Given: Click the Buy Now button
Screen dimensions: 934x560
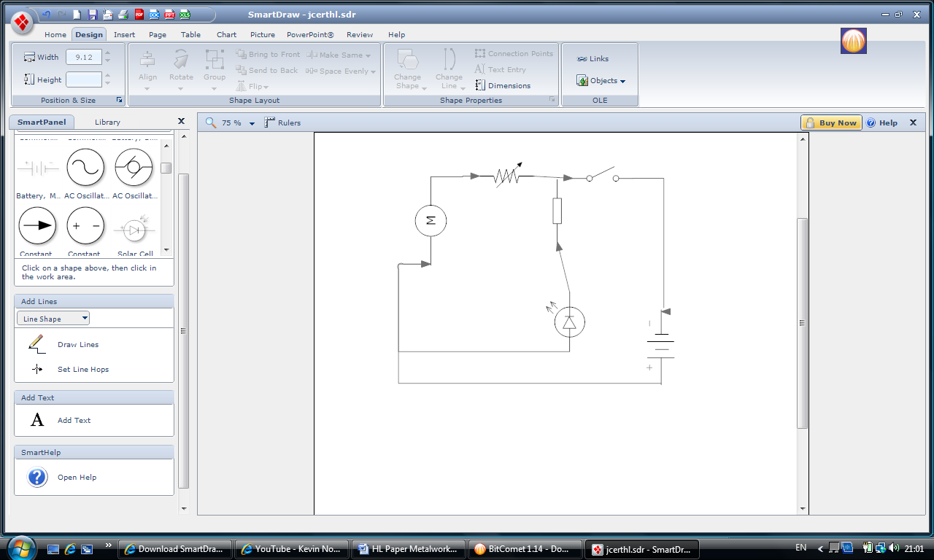Looking at the screenshot, I should point(831,122).
